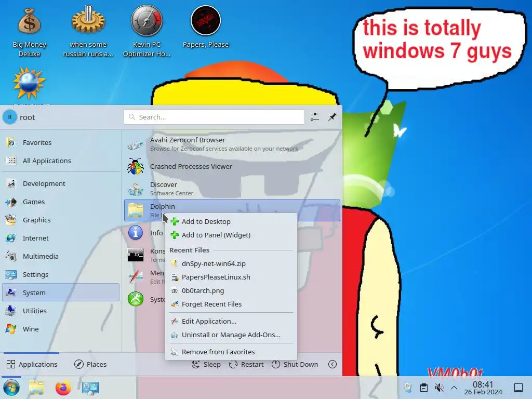The height and width of the screenshot is (399, 532).
Task: Open Multimedia category
Action: pos(61,256)
